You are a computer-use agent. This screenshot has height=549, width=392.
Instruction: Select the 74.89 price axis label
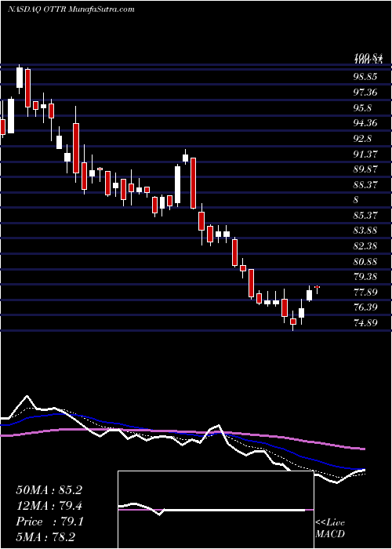point(365,323)
